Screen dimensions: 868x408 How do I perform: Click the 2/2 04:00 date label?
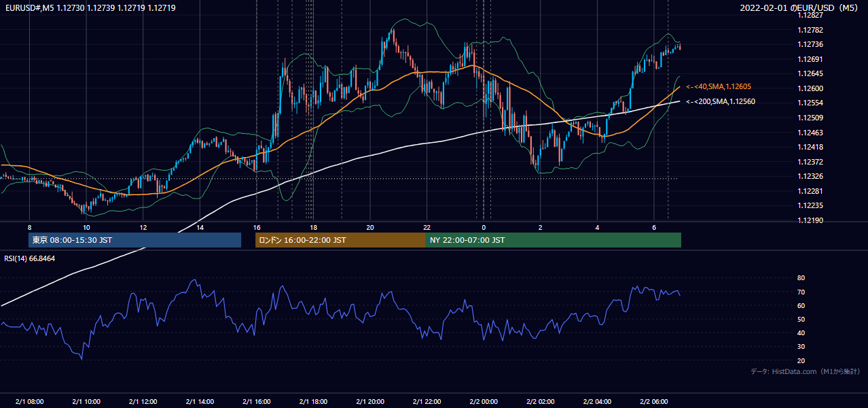pos(598,401)
